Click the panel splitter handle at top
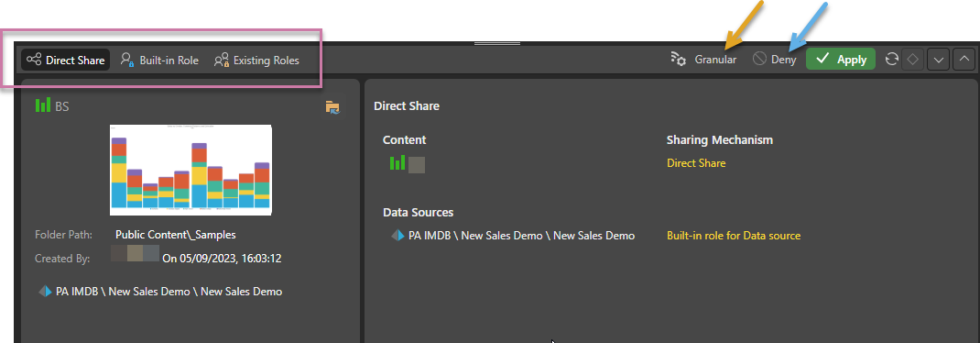The width and height of the screenshot is (980, 343). [490, 43]
